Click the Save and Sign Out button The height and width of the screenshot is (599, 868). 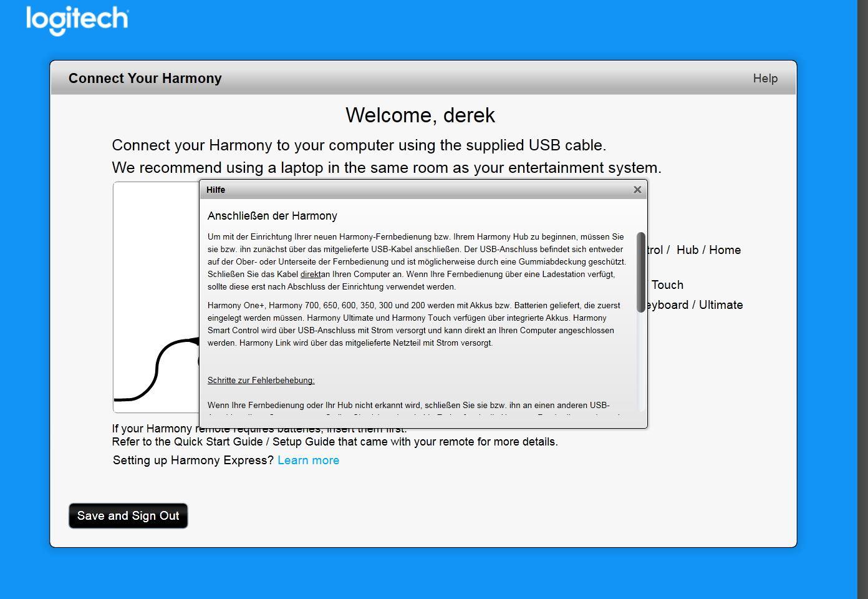(128, 516)
